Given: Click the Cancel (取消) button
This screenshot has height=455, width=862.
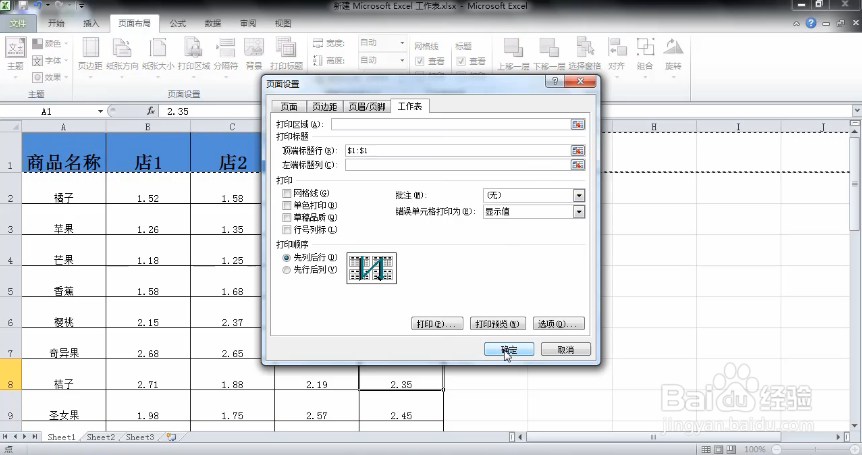Looking at the screenshot, I should coord(566,349).
